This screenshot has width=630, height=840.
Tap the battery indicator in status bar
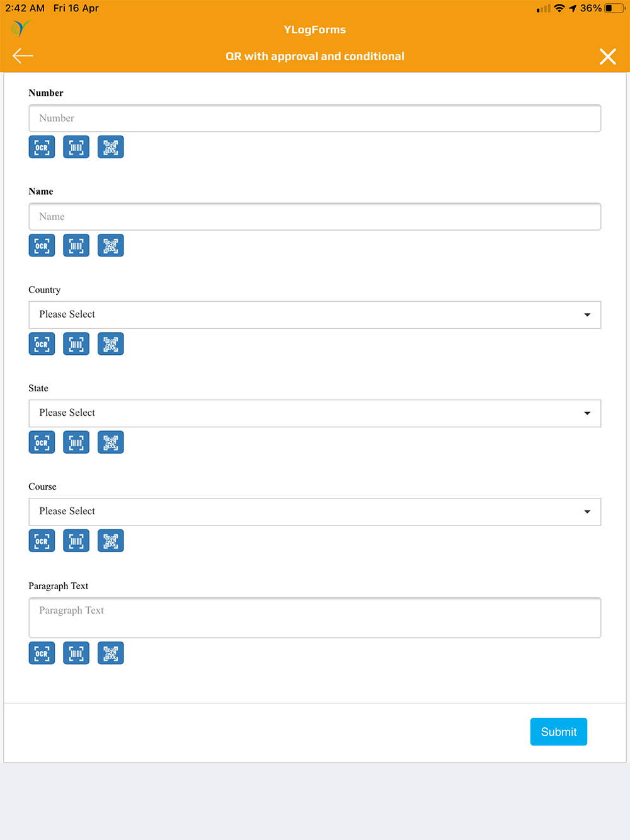(x=614, y=8)
